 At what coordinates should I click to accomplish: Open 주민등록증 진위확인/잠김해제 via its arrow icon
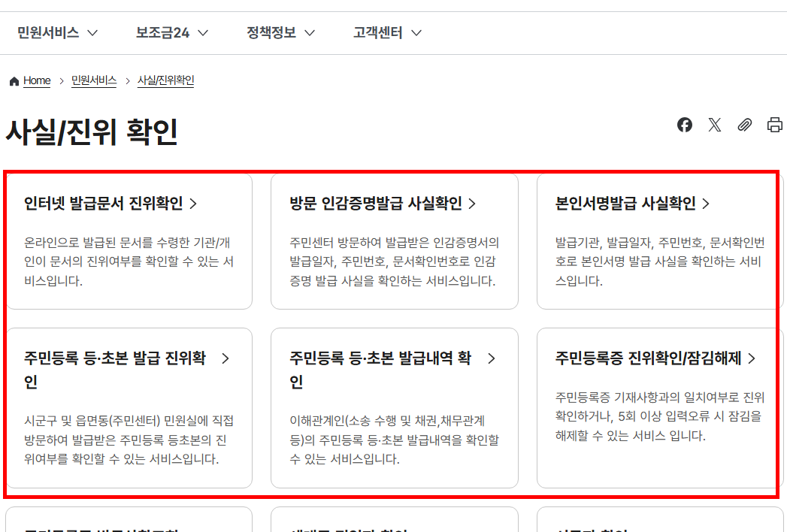click(x=752, y=358)
